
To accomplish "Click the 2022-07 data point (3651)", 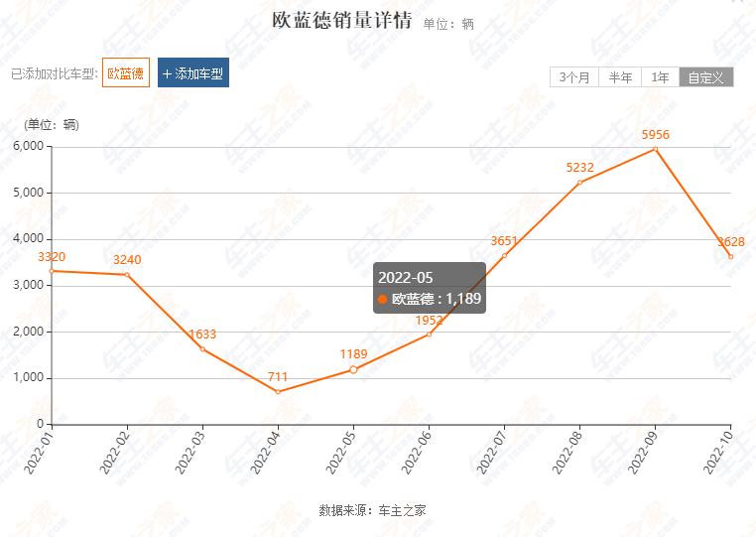I will (504, 255).
